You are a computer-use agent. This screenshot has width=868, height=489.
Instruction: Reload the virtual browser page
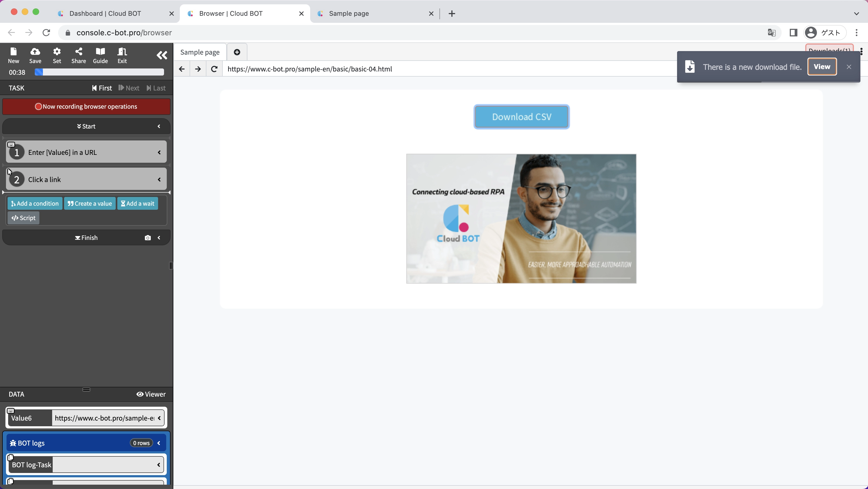click(x=214, y=69)
